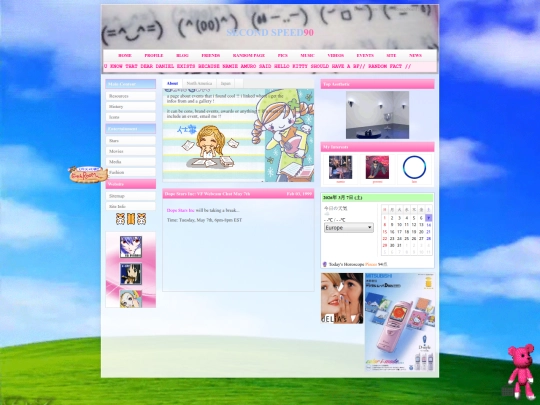This screenshot has height=405, width=540.
Task: Click the blue-haired anime avatar icon
Action: [131, 247]
